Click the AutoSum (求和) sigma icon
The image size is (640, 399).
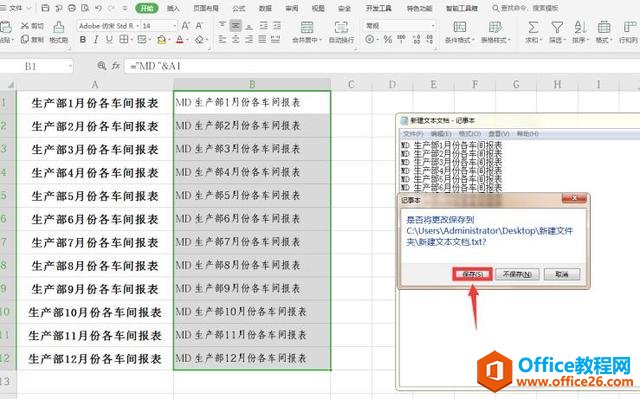(533, 27)
